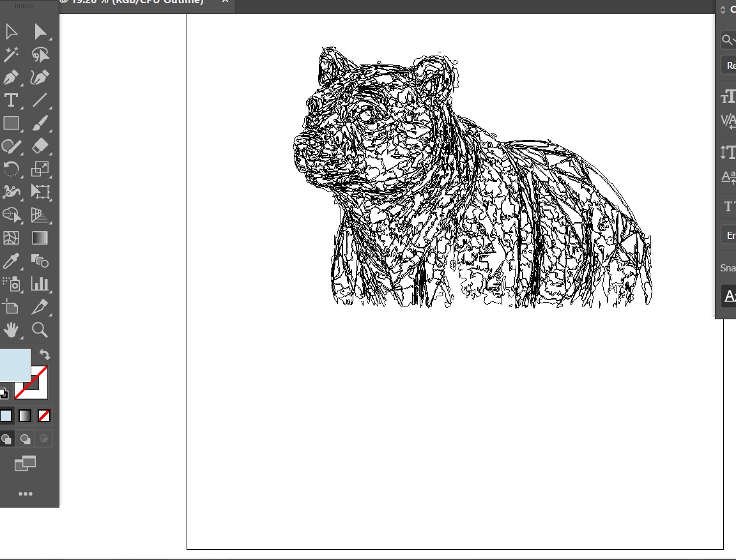Image resolution: width=736 pixels, height=560 pixels.
Task: Click the font search field magnifier
Action: 727,40
